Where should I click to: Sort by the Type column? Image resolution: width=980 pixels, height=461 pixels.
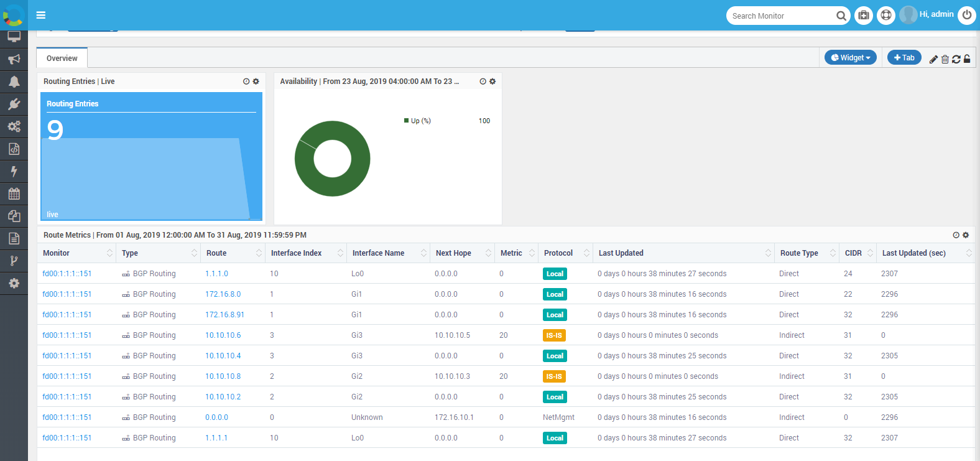[159, 253]
